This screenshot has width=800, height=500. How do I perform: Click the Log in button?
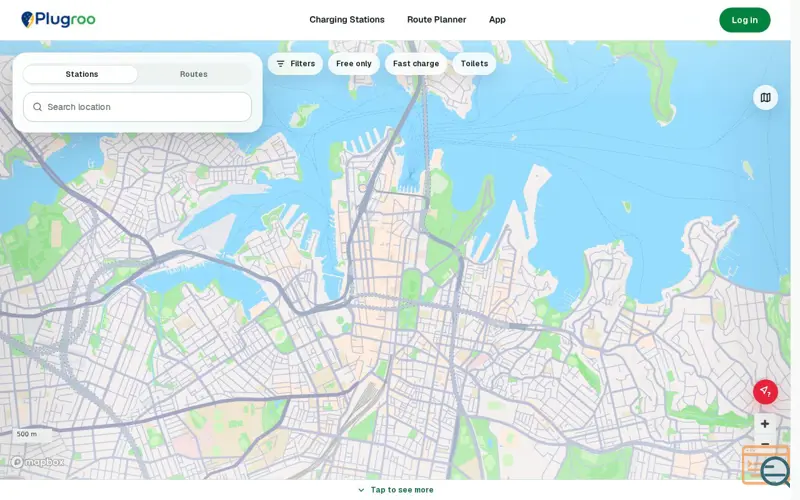(x=744, y=20)
